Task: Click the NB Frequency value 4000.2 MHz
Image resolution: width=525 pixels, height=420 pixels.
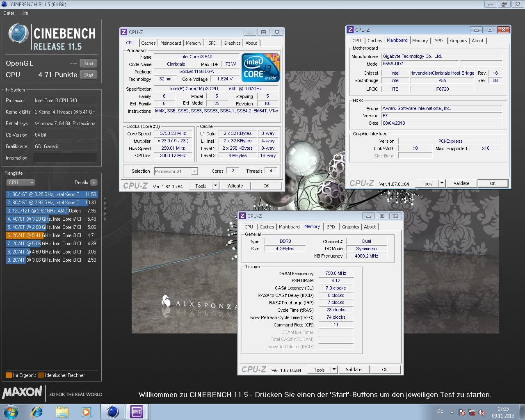Action: point(367,256)
